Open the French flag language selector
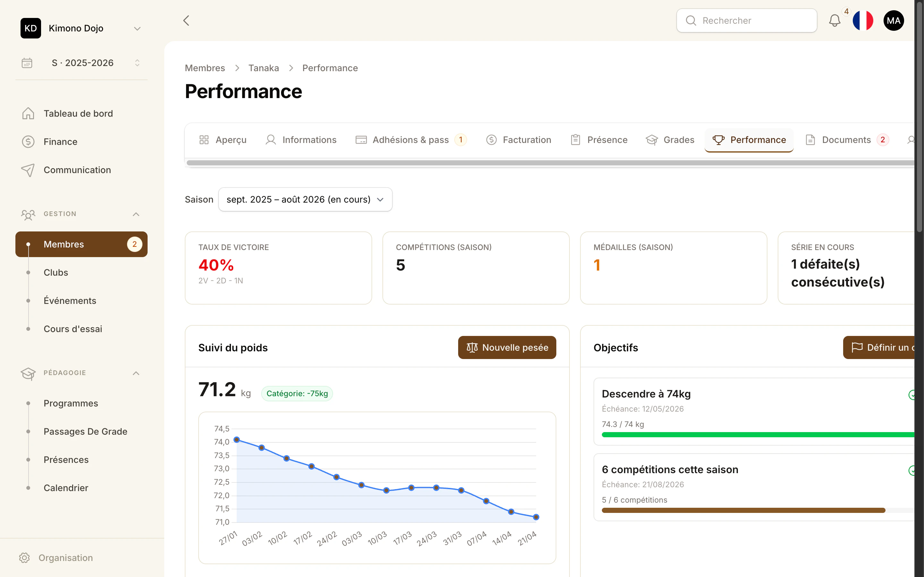This screenshot has width=924, height=577. tap(863, 21)
